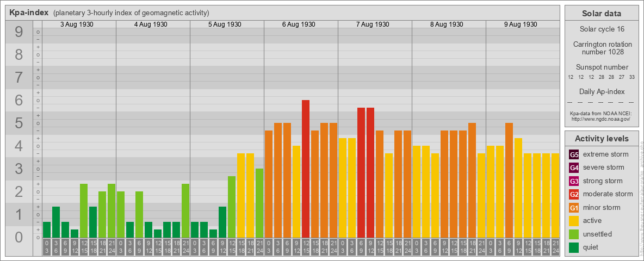This screenshot has width=644, height=261.
Task: Click the light green 21-24 bar on 4 Aug 1930
Action: pos(185,210)
